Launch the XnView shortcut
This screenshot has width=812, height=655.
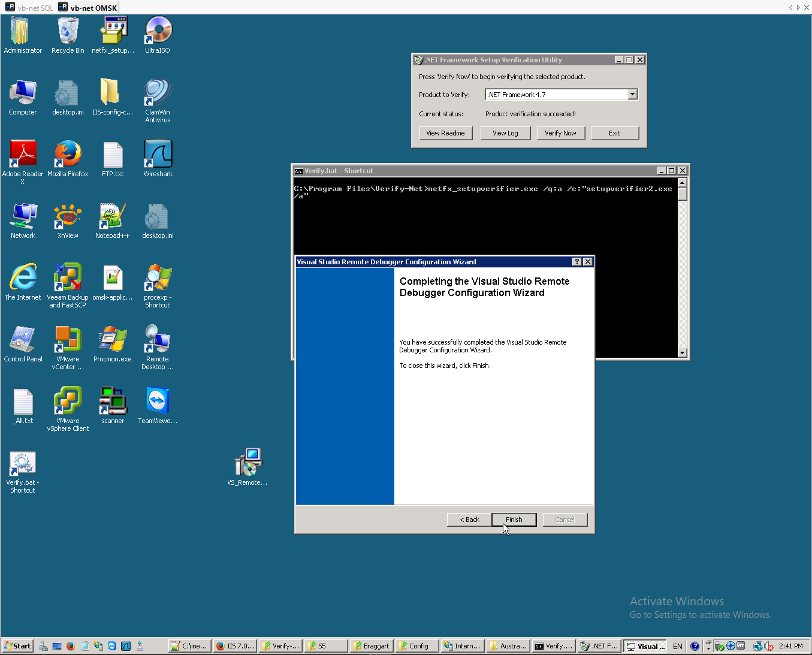pyautogui.click(x=68, y=221)
